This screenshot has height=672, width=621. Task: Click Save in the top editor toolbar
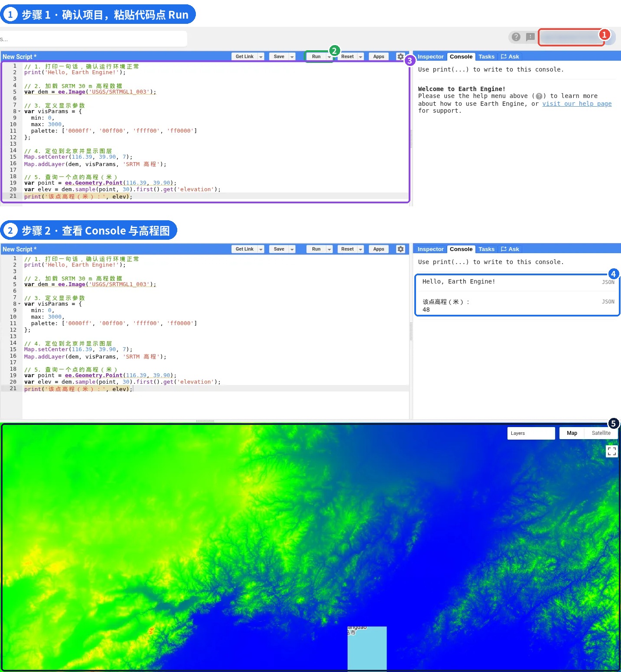(279, 56)
